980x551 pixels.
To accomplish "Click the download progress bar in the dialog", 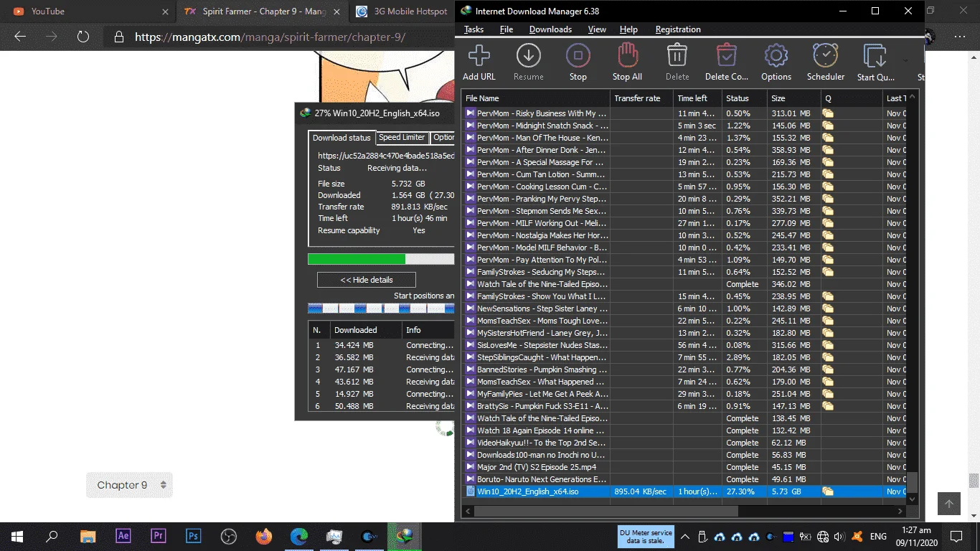I will [x=381, y=259].
